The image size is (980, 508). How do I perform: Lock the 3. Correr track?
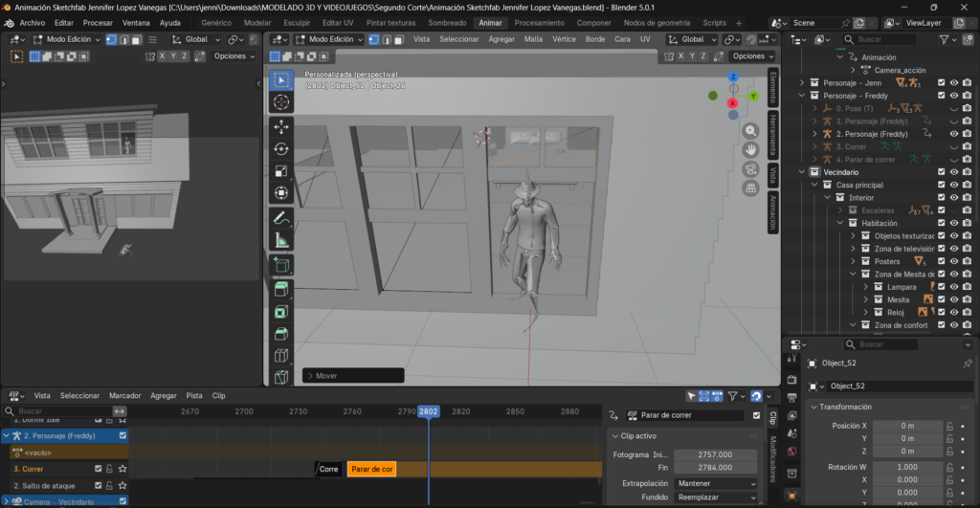coord(109,469)
